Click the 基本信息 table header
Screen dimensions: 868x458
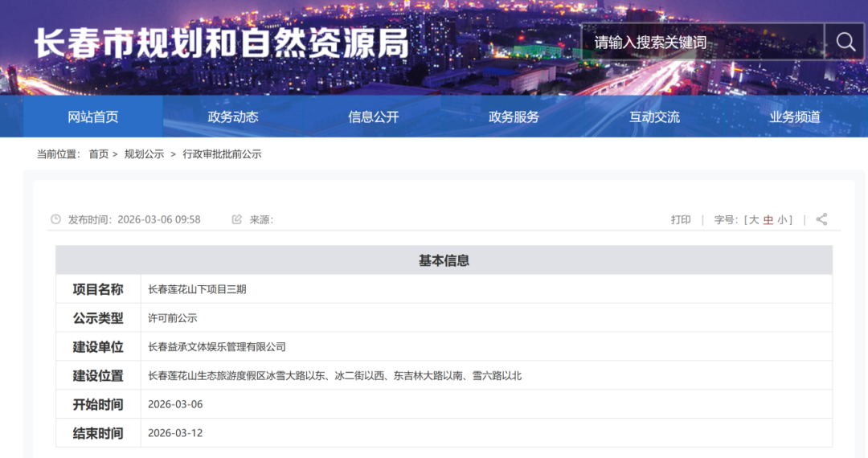(444, 260)
